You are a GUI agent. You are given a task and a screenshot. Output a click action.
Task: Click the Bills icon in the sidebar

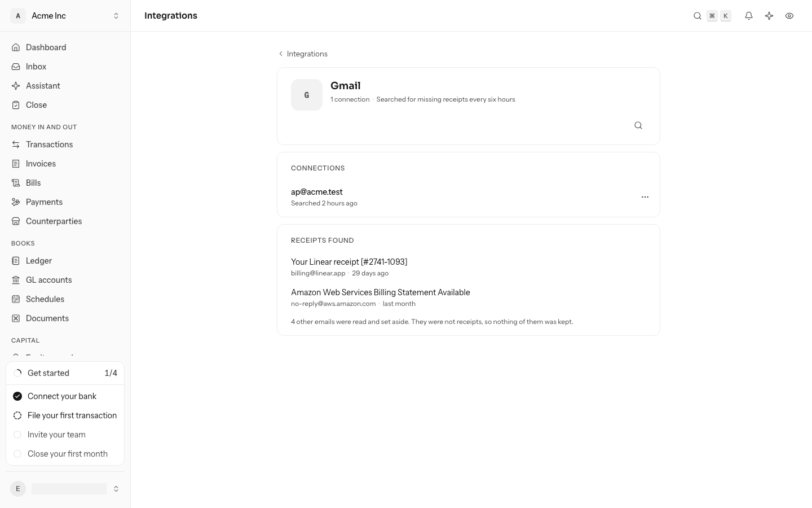(16, 183)
